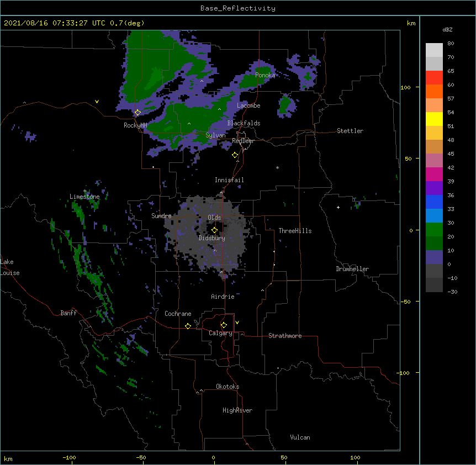Click the Banff label
Screen dimensions: 476x465
point(68,313)
